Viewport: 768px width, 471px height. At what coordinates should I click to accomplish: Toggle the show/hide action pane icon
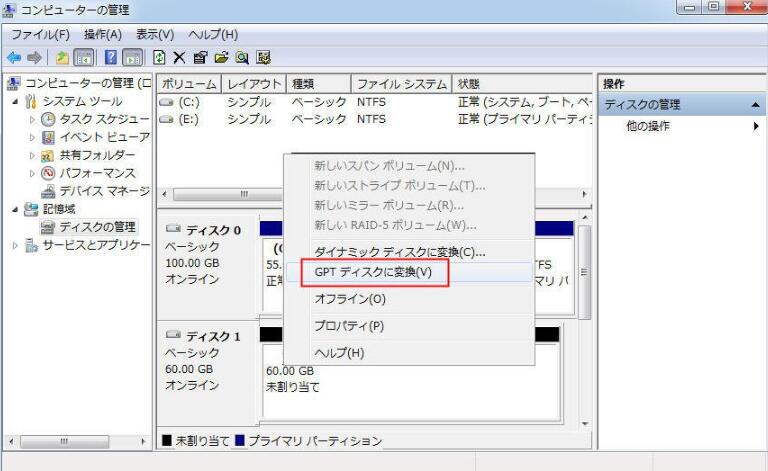click(133, 58)
